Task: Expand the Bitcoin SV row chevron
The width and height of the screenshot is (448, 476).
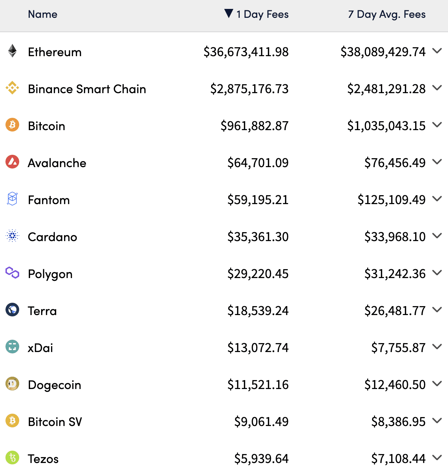Action: 437,421
